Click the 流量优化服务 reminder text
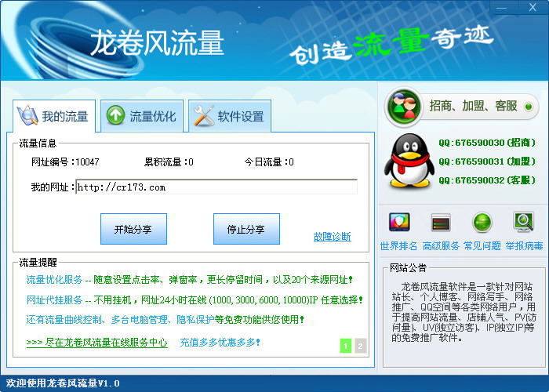549x392 pixels. pos(54,280)
